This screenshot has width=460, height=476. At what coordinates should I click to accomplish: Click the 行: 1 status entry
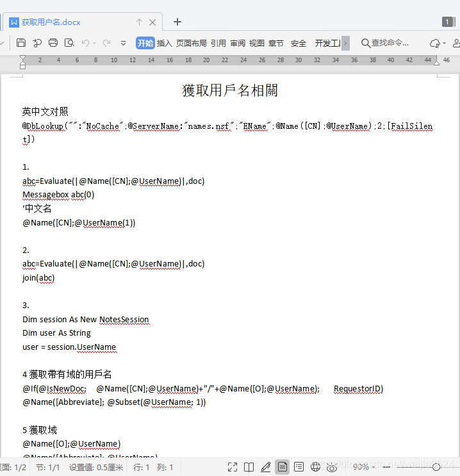[141, 467]
